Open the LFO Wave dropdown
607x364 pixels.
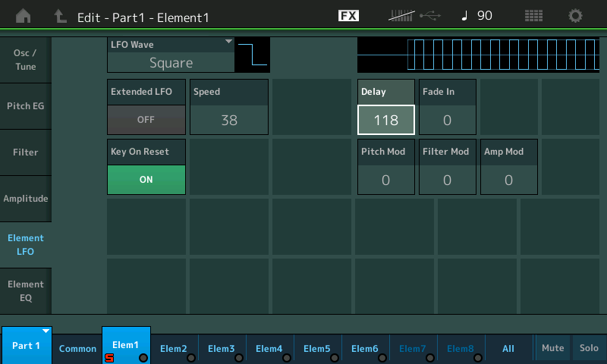[171, 55]
